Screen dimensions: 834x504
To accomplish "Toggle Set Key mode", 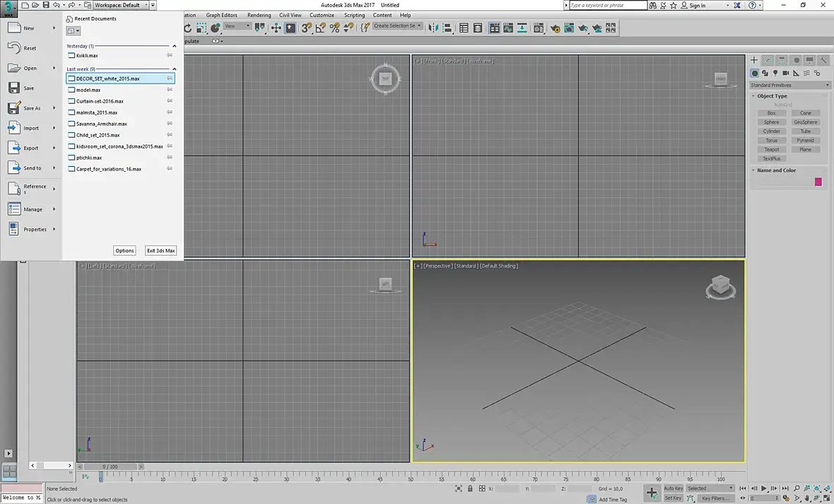I will click(673, 498).
